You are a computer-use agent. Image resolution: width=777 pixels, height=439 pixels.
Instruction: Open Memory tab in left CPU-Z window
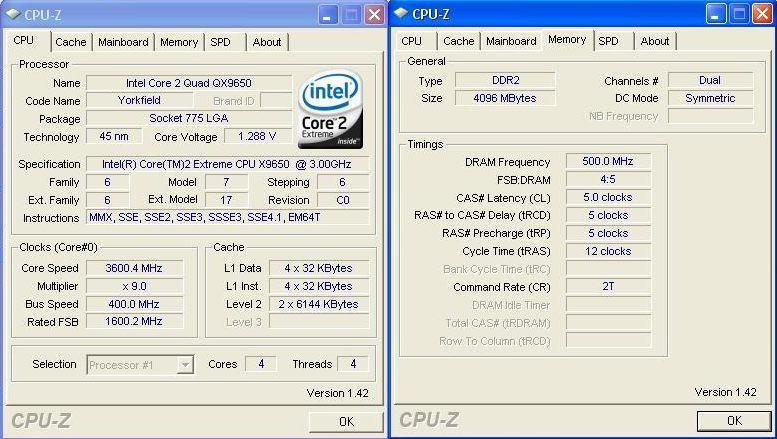tap(179, 42)
